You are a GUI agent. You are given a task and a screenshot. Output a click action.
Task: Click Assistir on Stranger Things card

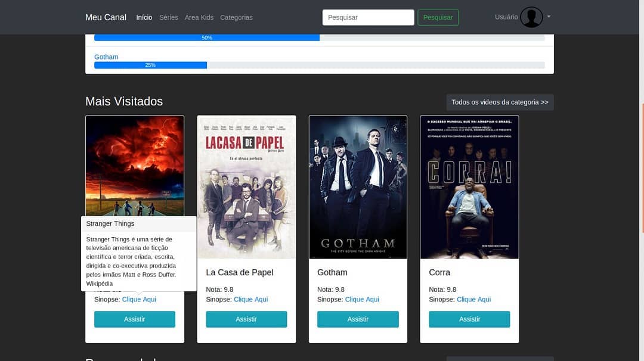(135, 319)
